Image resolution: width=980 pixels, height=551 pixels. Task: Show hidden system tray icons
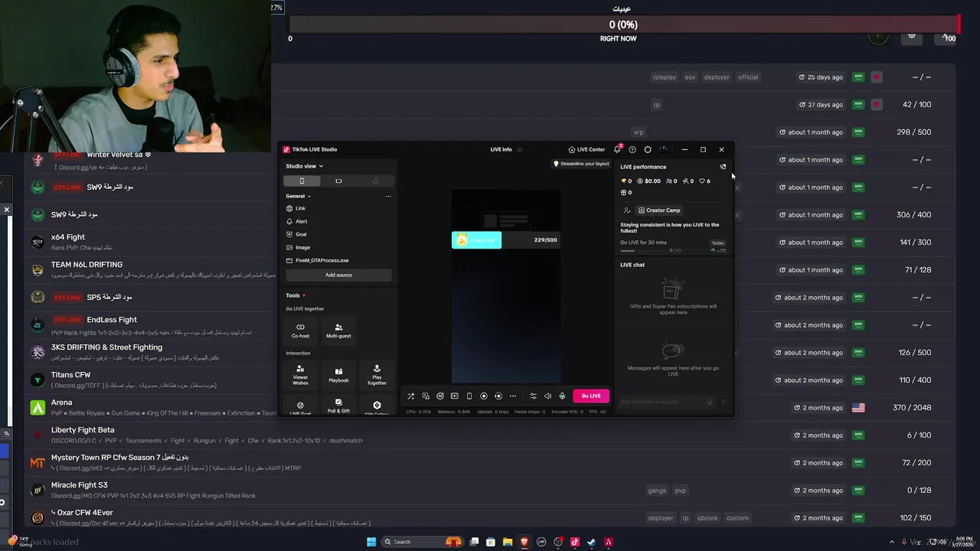pos(893,542)
